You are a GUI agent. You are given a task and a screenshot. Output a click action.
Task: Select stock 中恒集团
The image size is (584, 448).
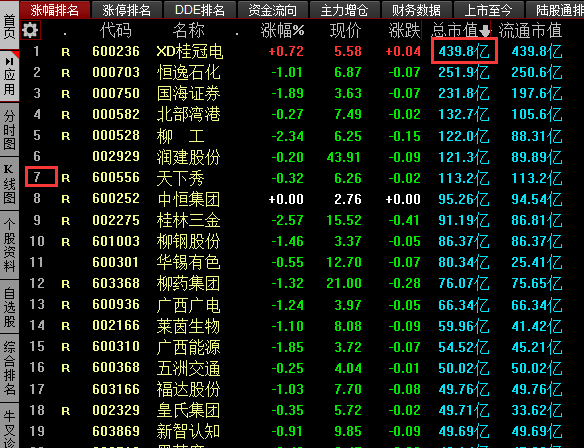tap(188, 199)
